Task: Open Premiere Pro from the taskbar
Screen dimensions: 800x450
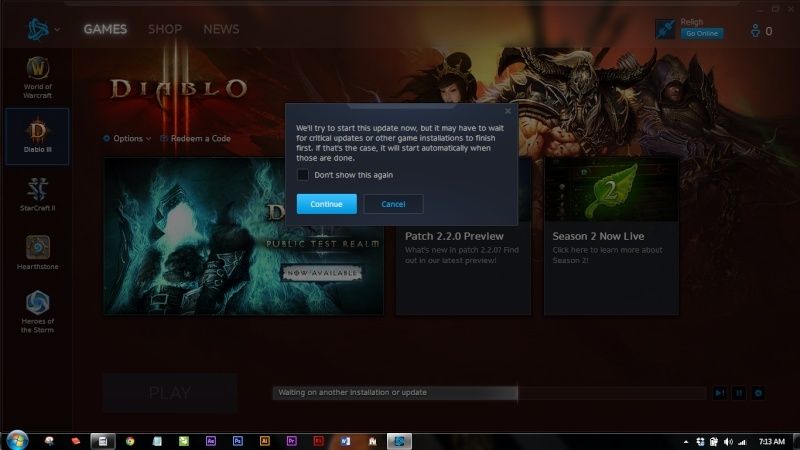Action: 291,441
